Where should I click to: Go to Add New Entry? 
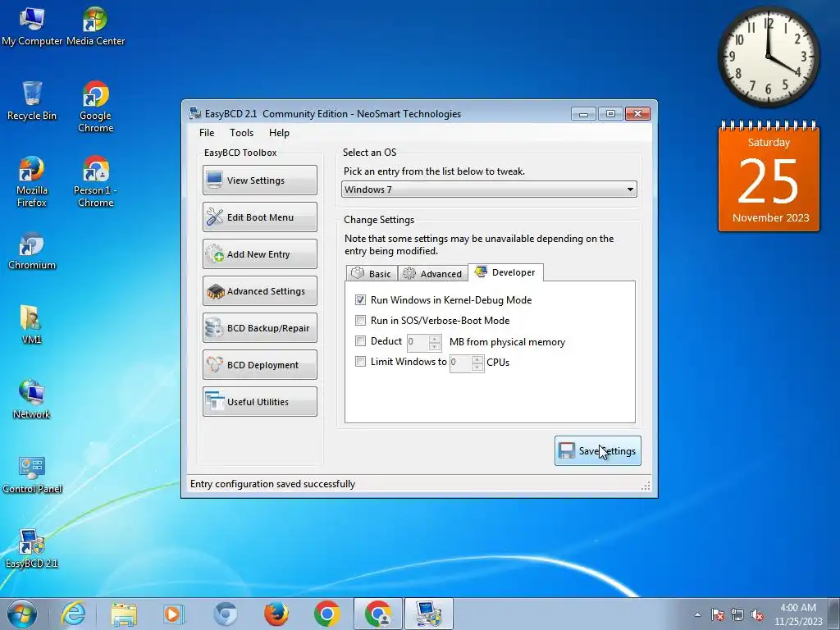click(x=260, y=254)
